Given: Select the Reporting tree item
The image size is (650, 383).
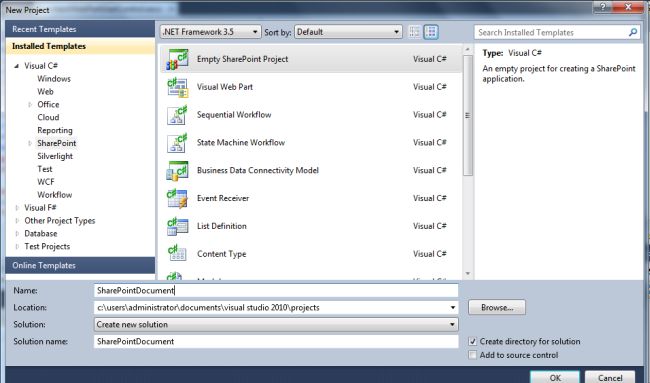Looking at the screenshot, I should [x=55, y=131].
